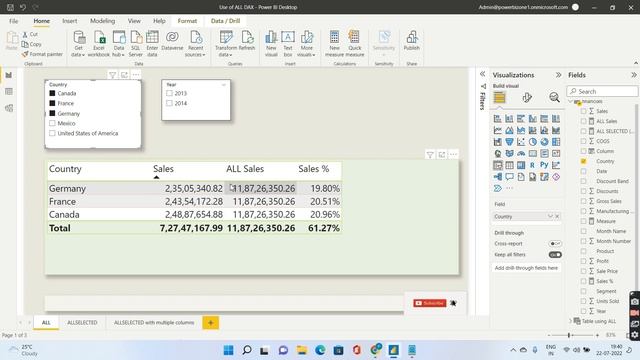Open the View ribbon tab

(x=134, y=21)
